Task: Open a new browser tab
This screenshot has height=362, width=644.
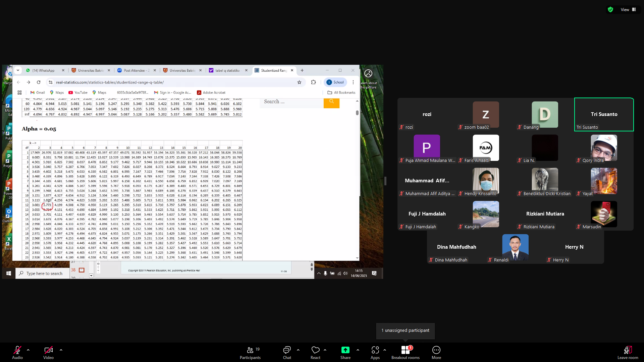Action: point(302,70)
